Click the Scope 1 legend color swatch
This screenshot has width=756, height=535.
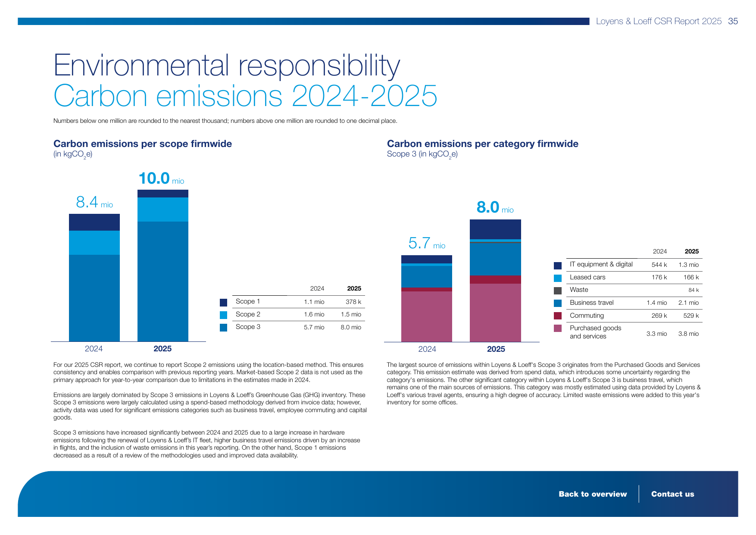[223, 302]
